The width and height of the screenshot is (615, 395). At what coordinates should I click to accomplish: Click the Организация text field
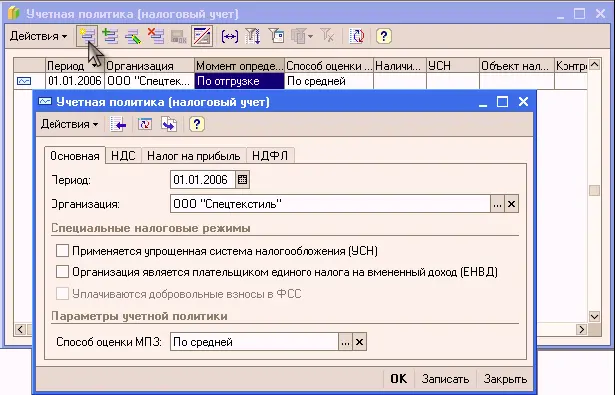point(330,204)
